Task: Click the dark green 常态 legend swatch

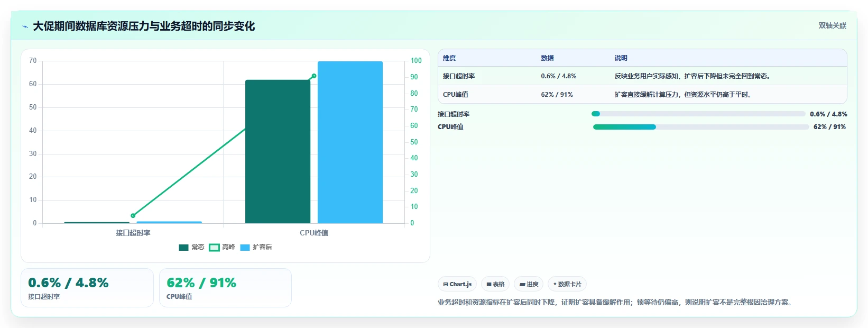Action: click(x=183, y=247)
